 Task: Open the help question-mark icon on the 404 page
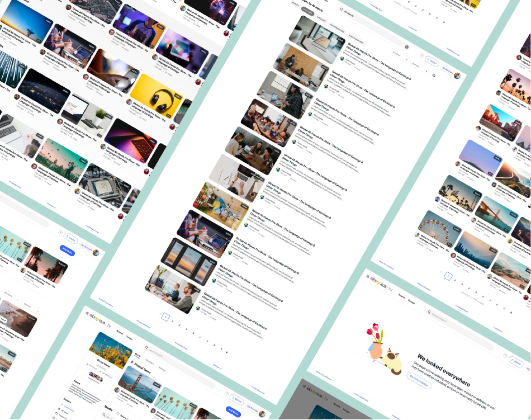point(505,356)
